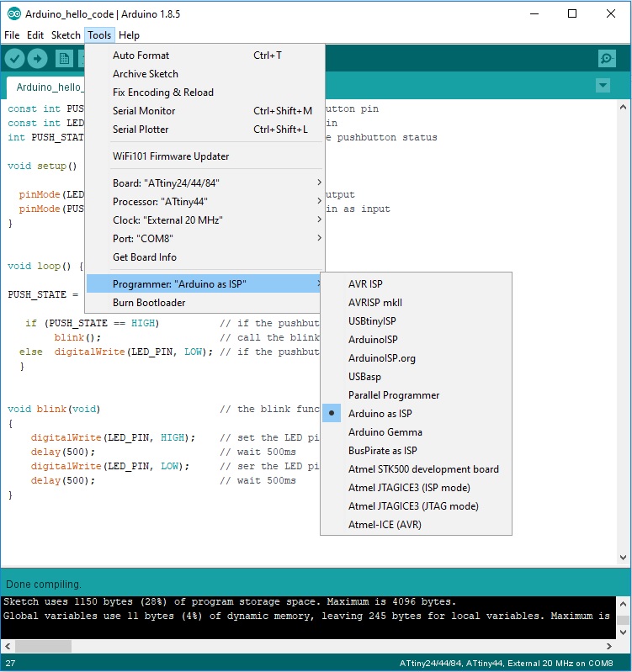Select BusPirate as ISP programmer
632x672 pixels.
[x=416, y=450]
